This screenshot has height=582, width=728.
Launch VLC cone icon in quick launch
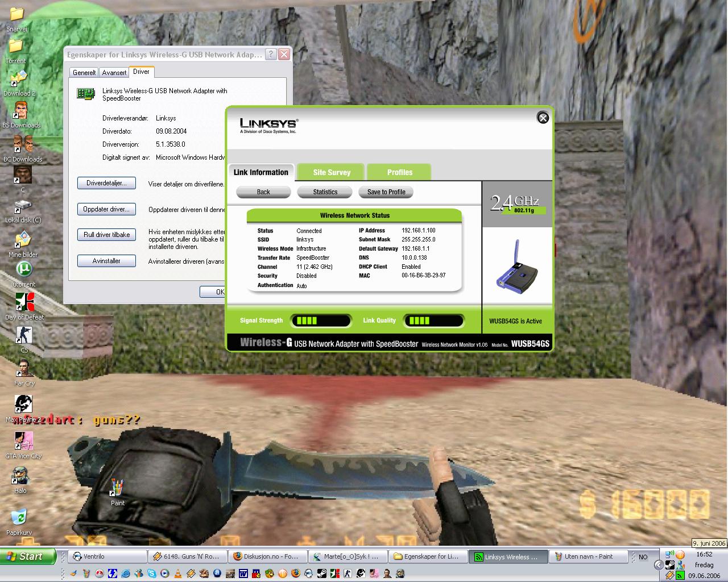pos(177,574)
